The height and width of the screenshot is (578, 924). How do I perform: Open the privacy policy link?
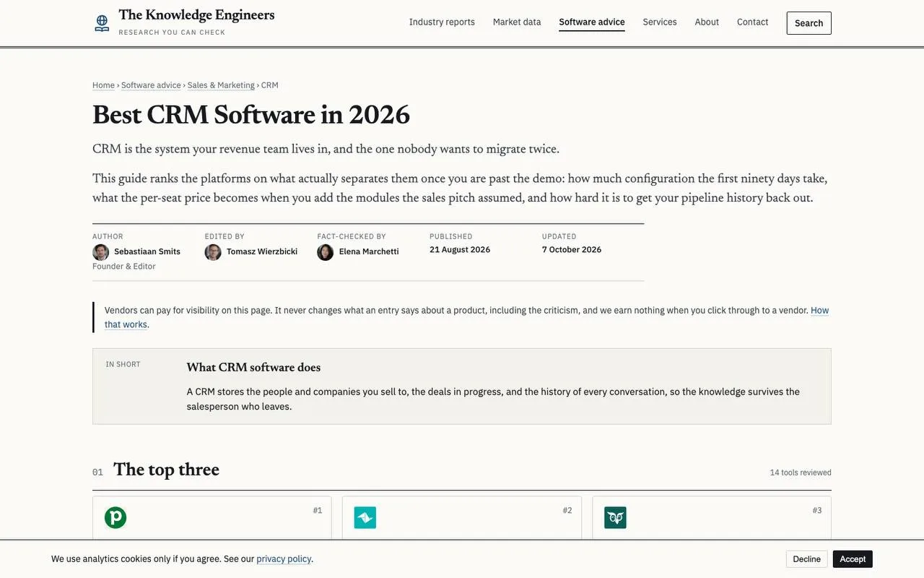[284, 559]
